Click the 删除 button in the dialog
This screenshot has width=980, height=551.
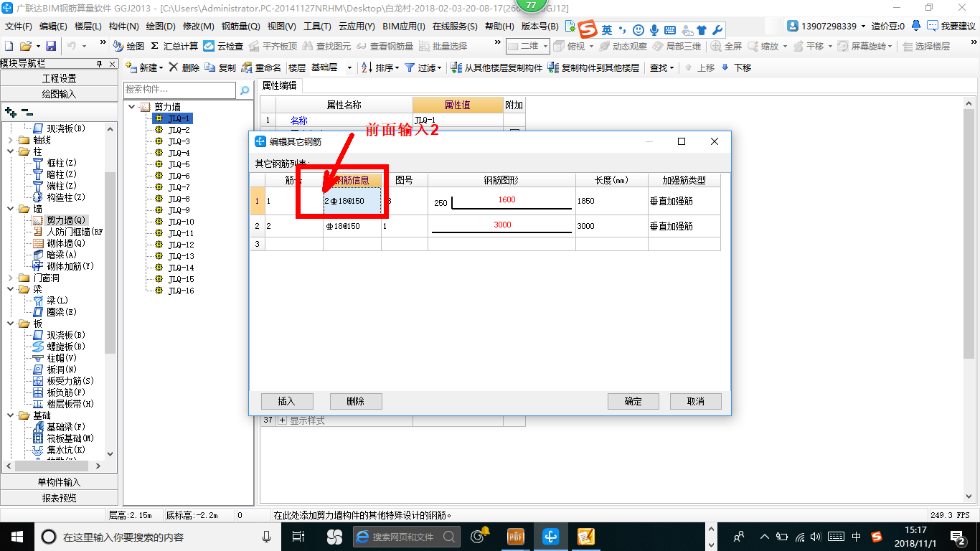(x=356, y=401)
